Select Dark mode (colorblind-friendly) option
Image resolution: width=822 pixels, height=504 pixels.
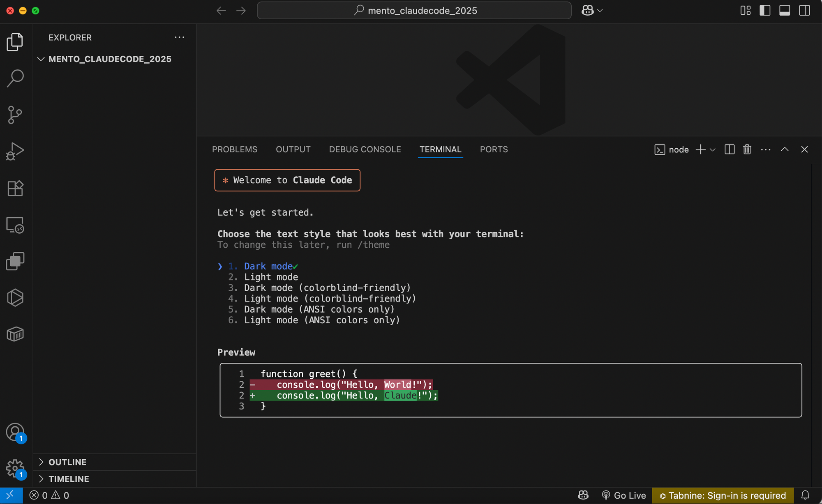tap(319, 288)
